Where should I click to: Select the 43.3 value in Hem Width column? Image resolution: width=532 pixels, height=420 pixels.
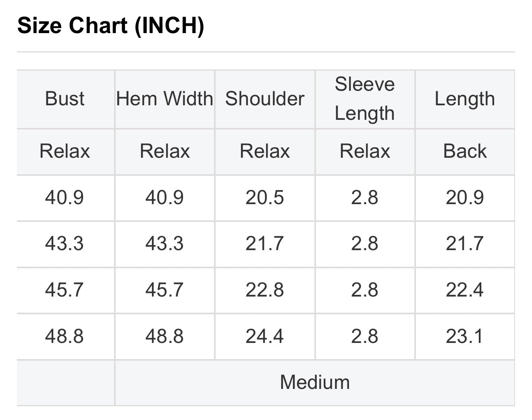click(164, 244)
